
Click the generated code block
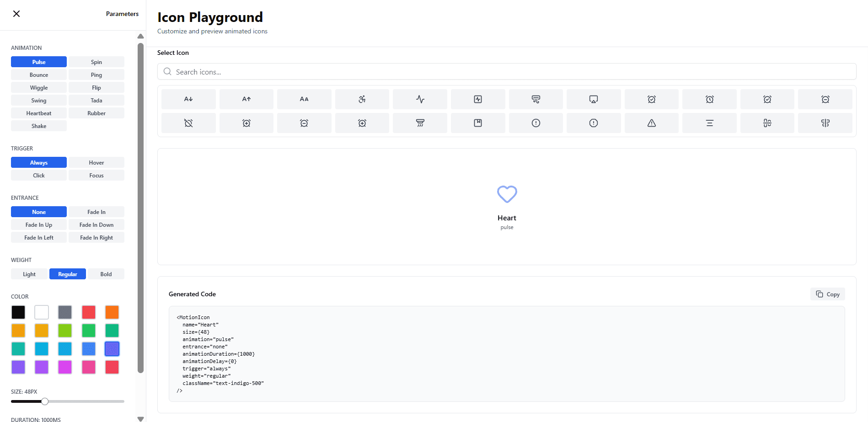[x=507, y=354]
